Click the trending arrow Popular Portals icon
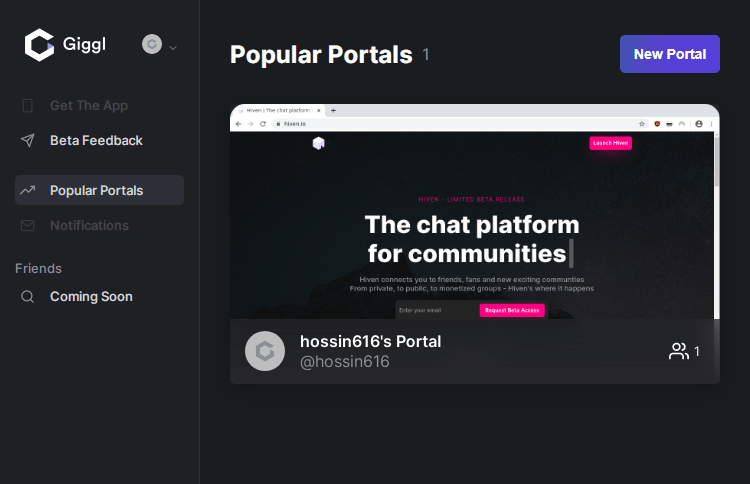The height and width of the screenshot is (484, 750). click(28, 190)
